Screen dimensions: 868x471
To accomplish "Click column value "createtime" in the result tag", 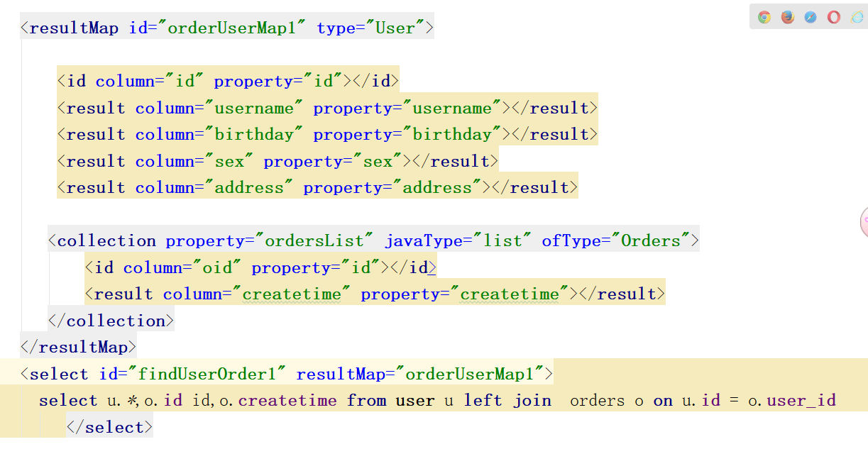I will pyautogui.click(x=292, y=294).
